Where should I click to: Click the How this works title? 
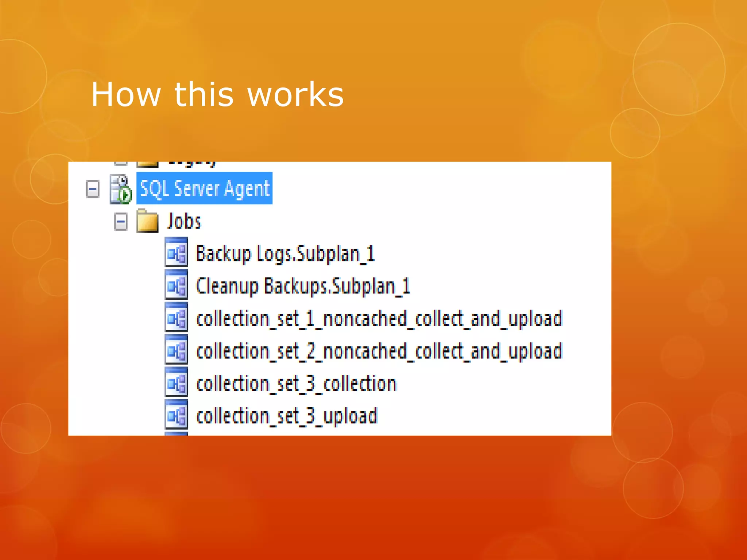[217, 95]
